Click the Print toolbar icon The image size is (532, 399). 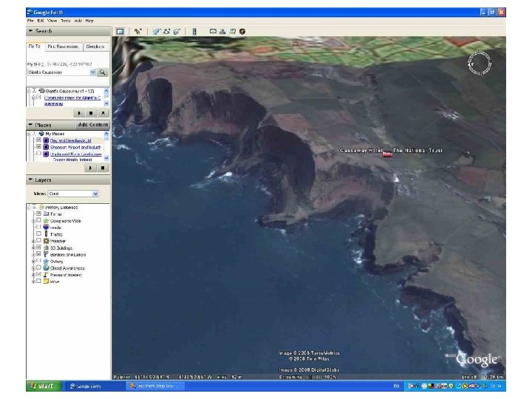(x=222, y=32)
